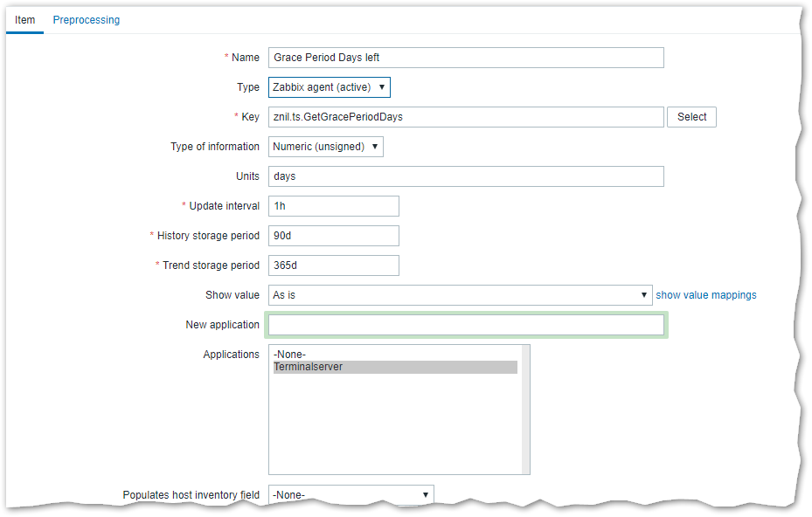Open the show value mappings link
The width and height of the screenshot is (812, 517).
(x=706, y=295)
